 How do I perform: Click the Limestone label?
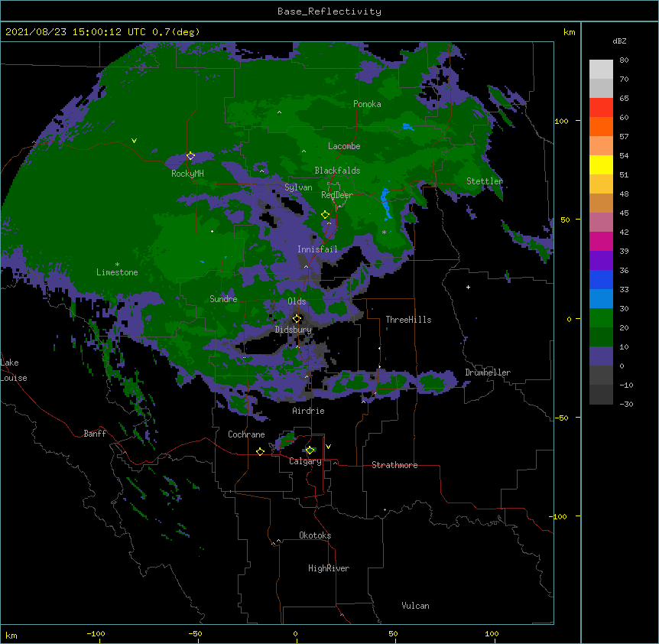click(117, 272)
